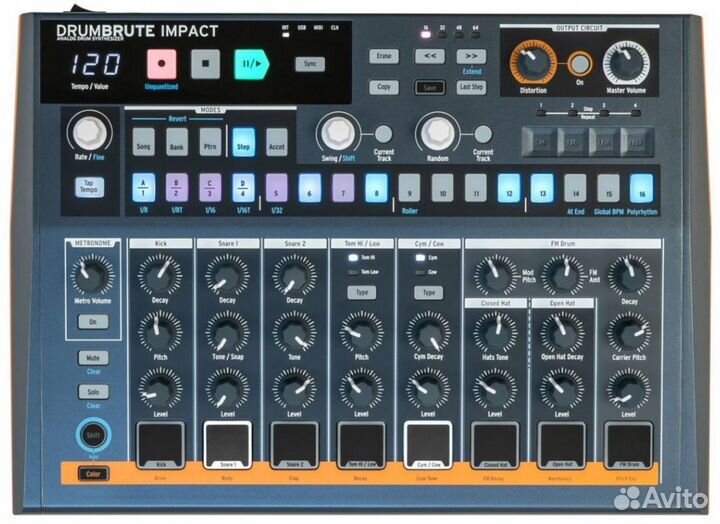The image size is (720, 524).
Task: Hit the Closed Hat pad
Action: coord(495,445)
